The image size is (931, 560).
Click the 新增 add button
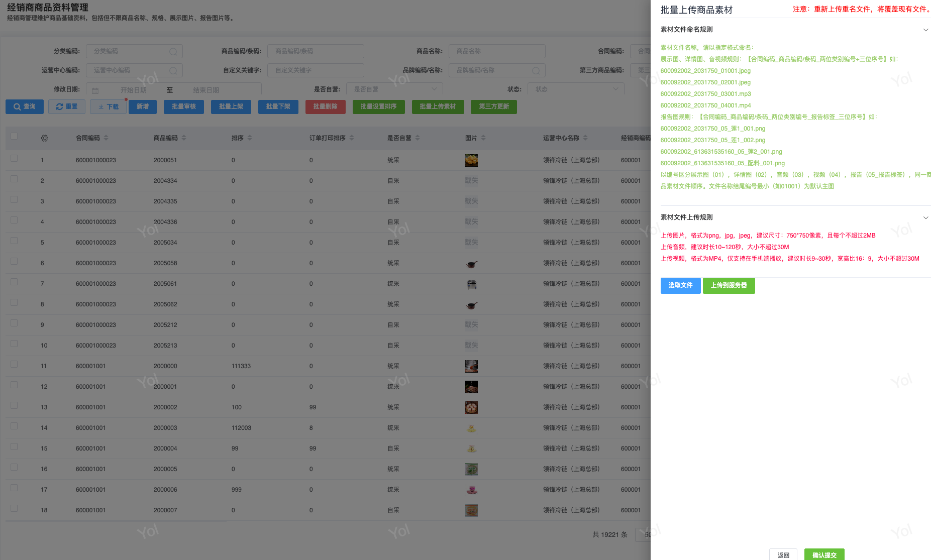click(x=143, y=106)
